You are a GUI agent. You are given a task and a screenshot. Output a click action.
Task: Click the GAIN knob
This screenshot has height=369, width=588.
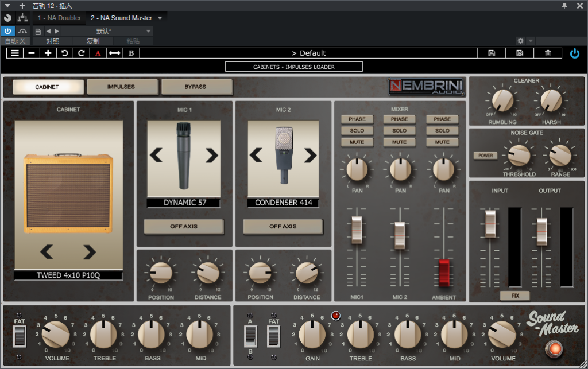tap(312, 334)
